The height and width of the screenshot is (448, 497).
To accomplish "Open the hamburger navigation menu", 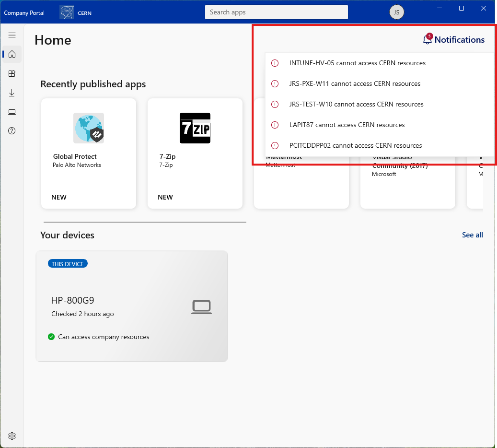I will pyautogui.click(x=12, y=35).
